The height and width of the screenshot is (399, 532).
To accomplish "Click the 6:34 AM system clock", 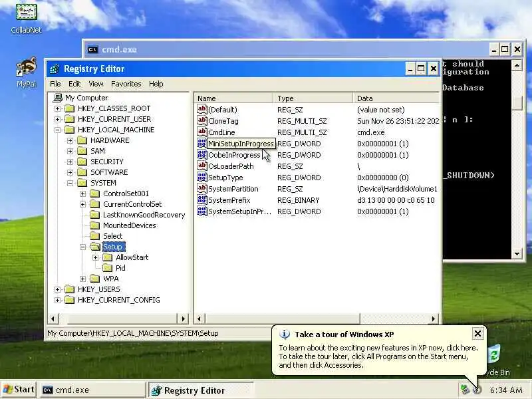I will [506, 390].
